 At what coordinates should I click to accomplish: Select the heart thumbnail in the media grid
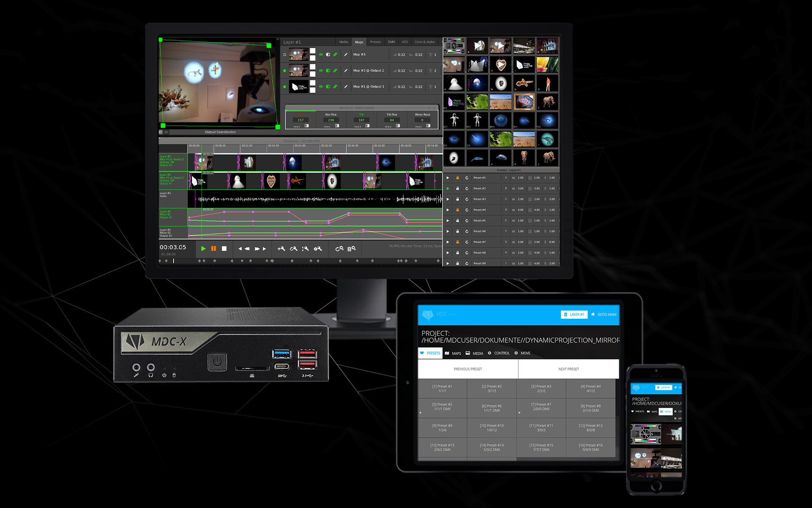pyautogui.click(x=501, y=64)
